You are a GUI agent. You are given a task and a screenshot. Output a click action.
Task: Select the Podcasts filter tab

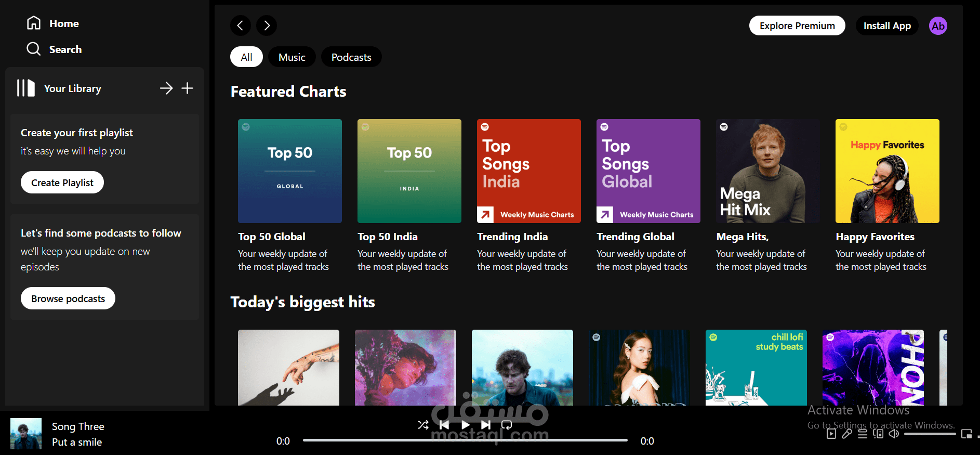coord(351,57)
